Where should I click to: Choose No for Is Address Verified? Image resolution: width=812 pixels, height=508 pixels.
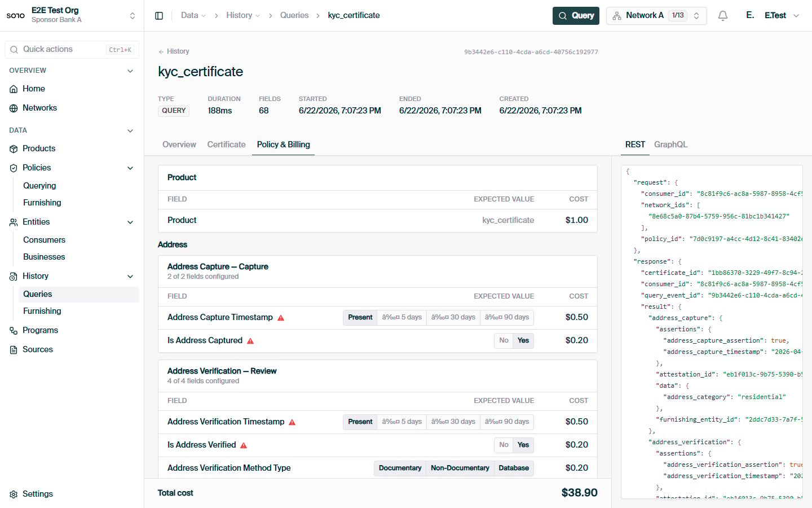504,445
